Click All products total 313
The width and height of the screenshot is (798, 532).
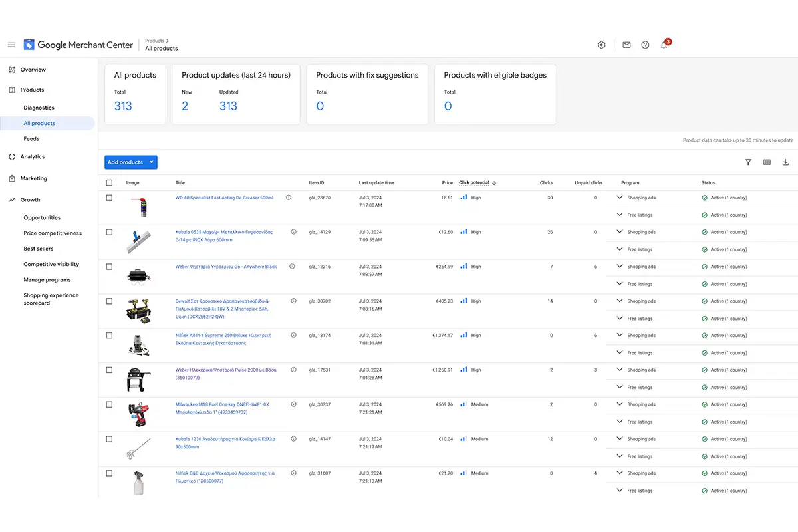(123, 106)
